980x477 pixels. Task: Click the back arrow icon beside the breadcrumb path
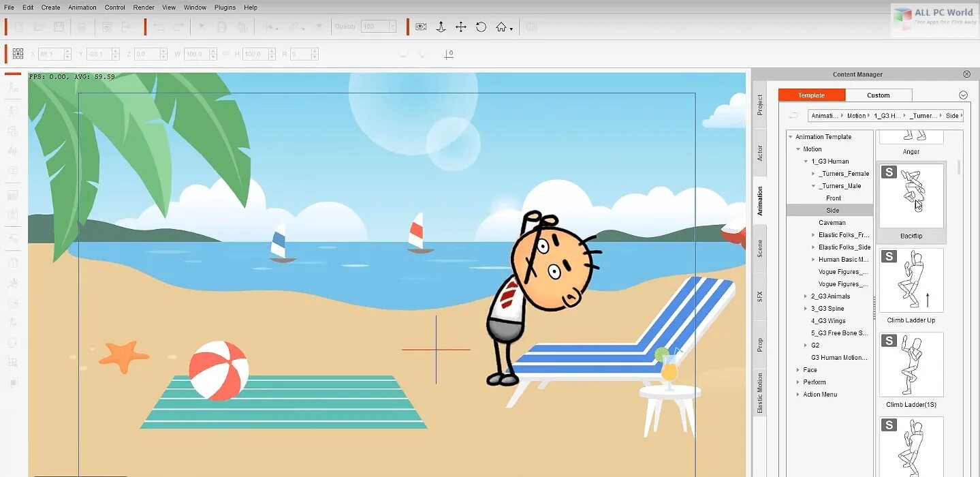pos(793,115)
